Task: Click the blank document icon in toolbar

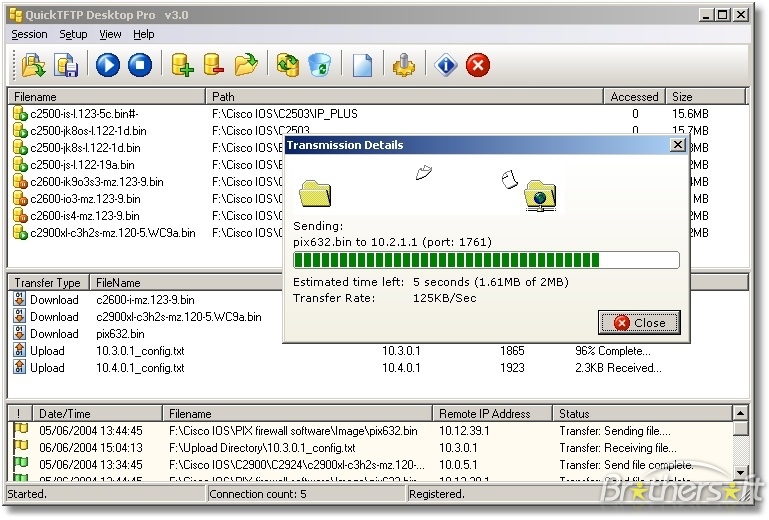Action: [x=361, y=65]
